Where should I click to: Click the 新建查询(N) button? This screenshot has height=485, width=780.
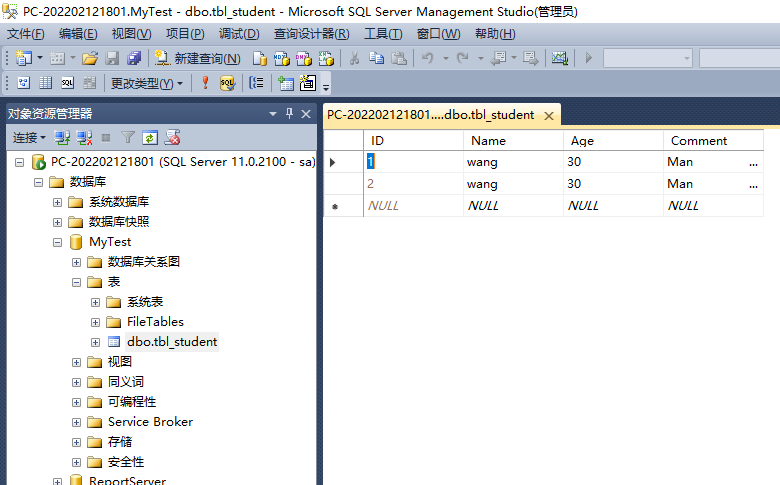pyautogui.click(x=197, y=59)
